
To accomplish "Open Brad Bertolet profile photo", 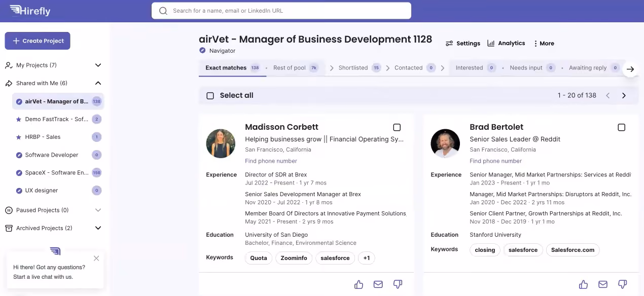I will click(x=445, y=143).
